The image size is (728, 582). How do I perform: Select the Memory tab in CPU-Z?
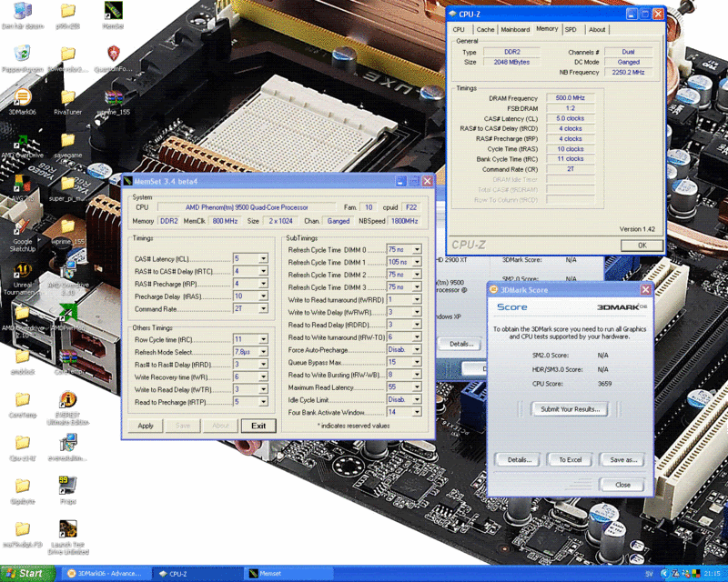pyautogui.click(x=547, y=29)
